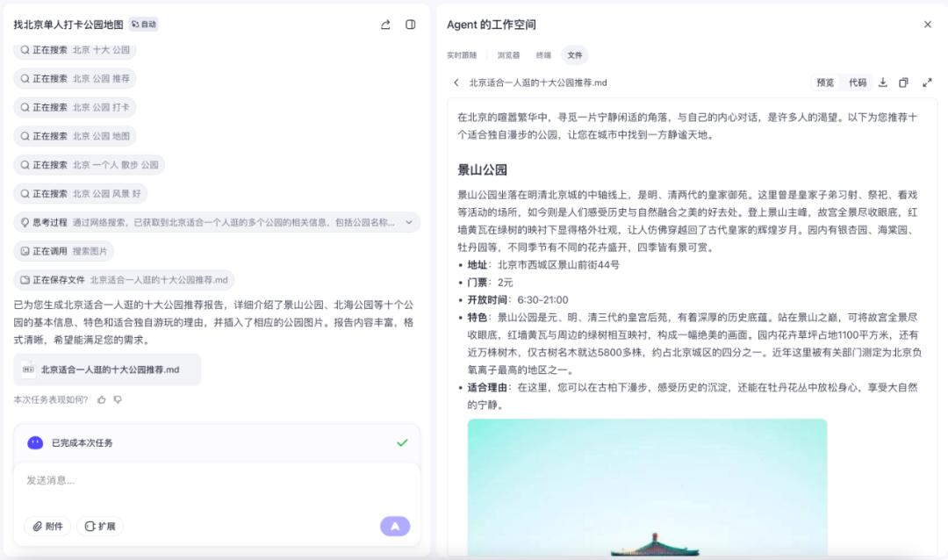This screenshot has width=948, height=560.
Task: Toggle the side panel layout icon
Action: 410,25
